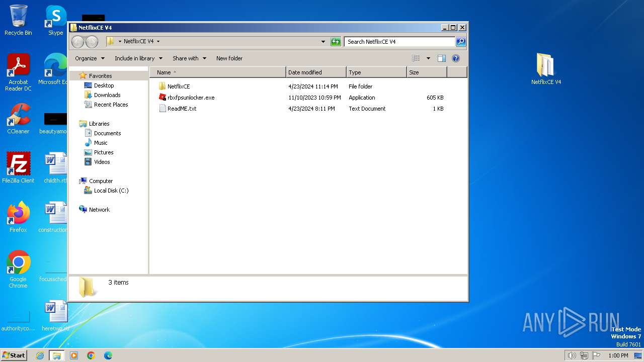644x362 pixels.
Task: Click the 4/23/2024 8:11 PM date cell
Action: (311, 109)
